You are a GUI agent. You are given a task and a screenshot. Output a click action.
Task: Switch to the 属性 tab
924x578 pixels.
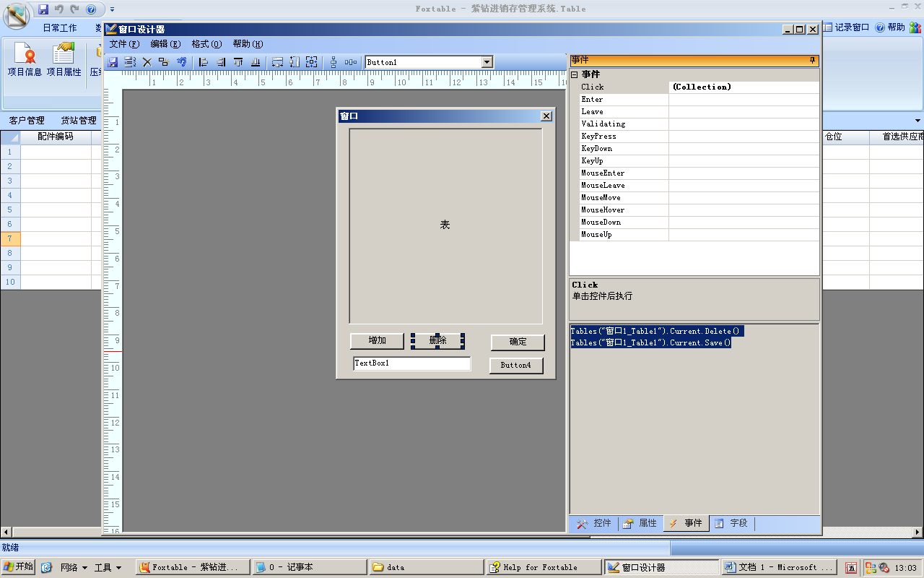(x=640, y=523)
